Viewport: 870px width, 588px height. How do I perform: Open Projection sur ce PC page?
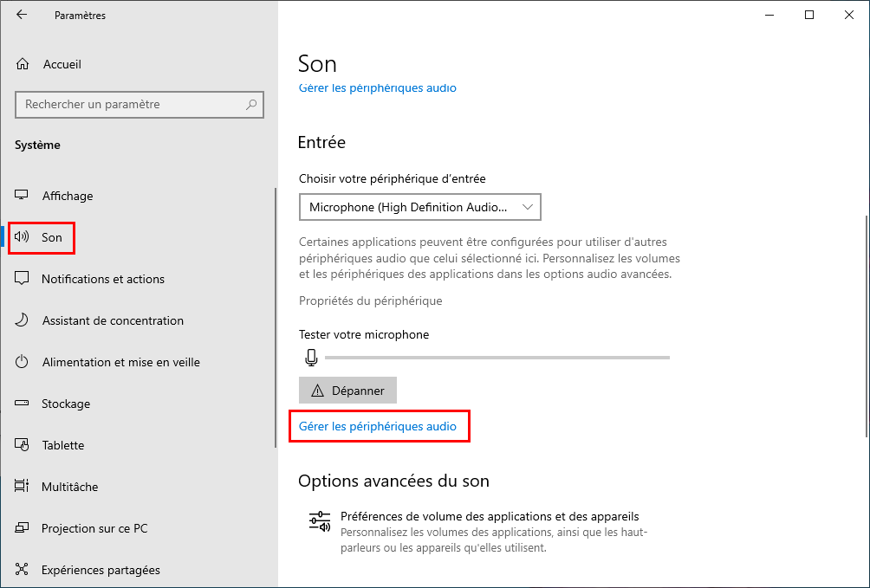pos(94,528)
